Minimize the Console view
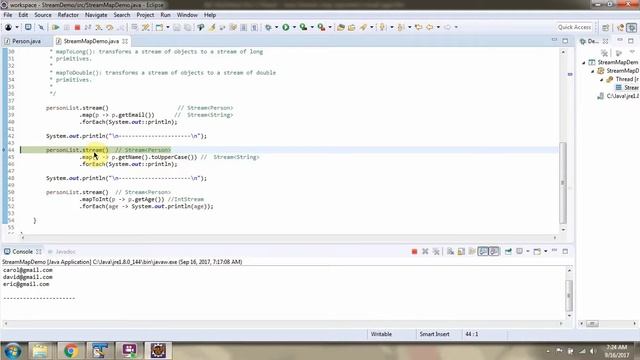The height and width of the screenshot is (360, 640). click(x=554, y=251)
